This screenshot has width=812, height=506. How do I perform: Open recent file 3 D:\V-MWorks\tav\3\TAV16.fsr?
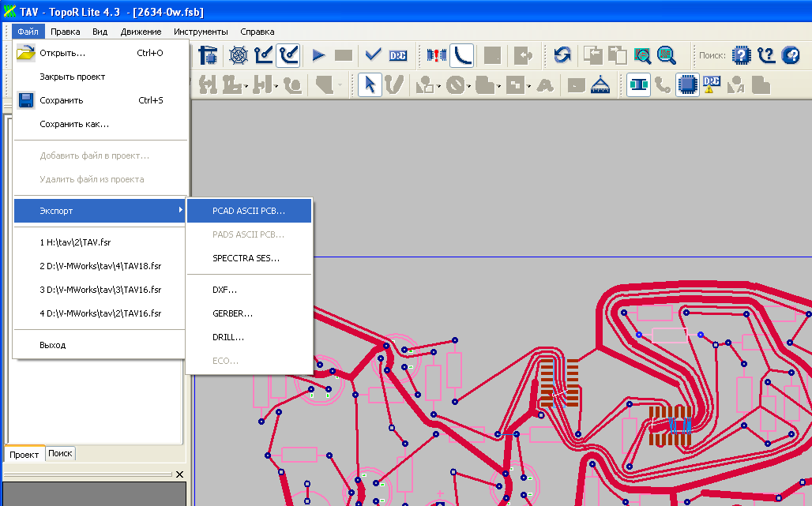pyautogui.click(x=100, y=290)
